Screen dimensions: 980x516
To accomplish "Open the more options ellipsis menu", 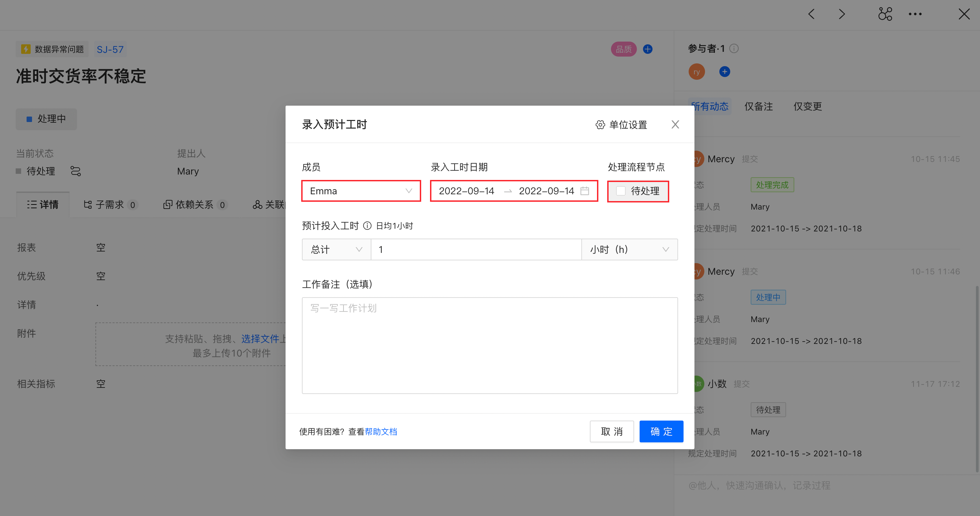I will (x=915, y=14).
